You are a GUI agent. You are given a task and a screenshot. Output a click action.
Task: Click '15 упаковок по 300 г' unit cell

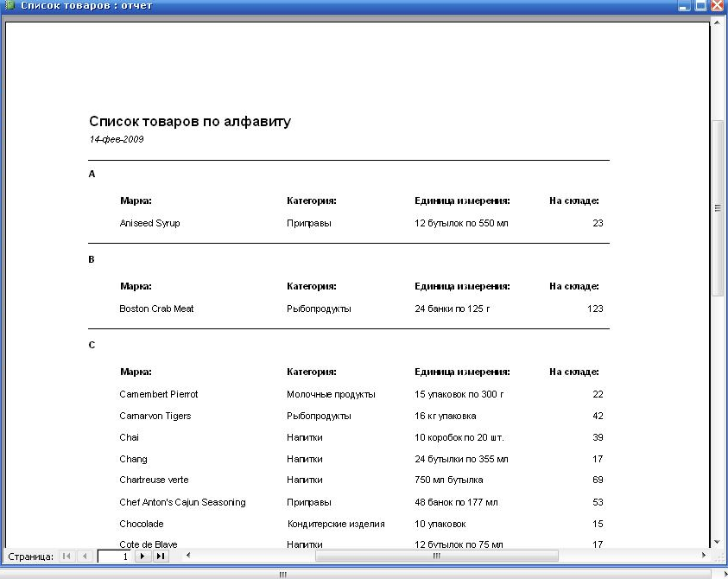[459, 394]
